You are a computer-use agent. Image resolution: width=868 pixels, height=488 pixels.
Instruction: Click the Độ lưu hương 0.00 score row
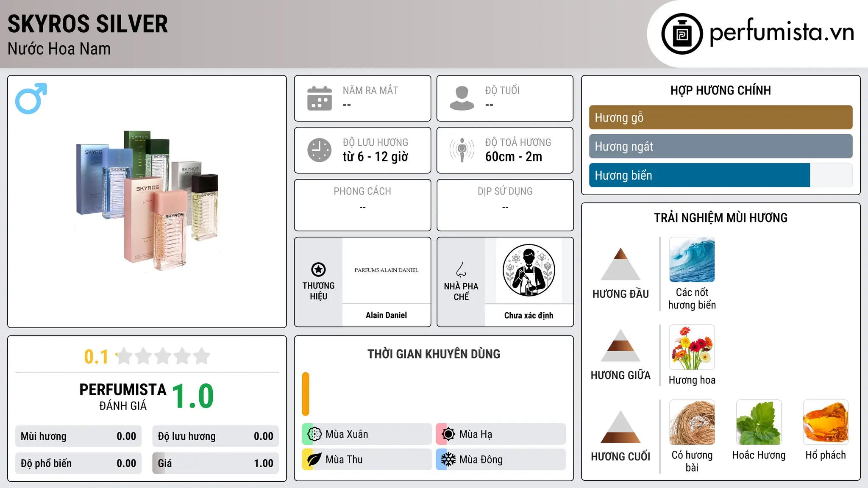[215, 436]
